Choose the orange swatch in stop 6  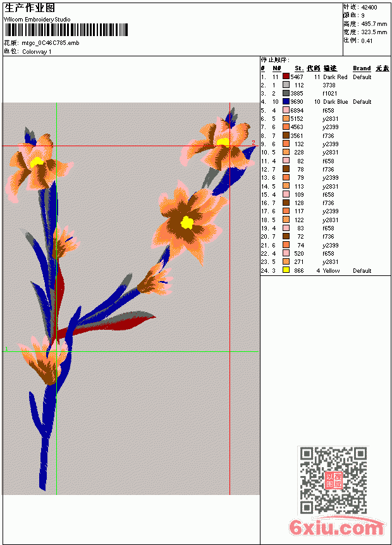(286, 118)
